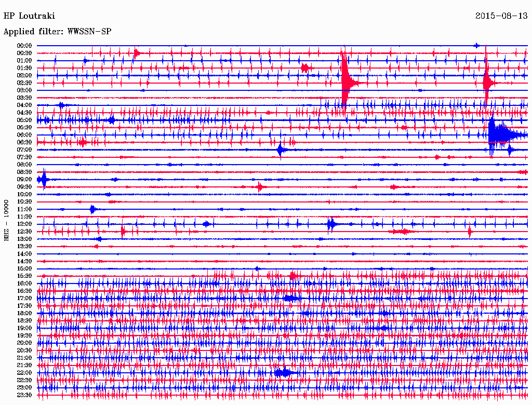This screenshot has width=532, height=405.
Task: Select the 13:30 time label
Action: pos(24,247)
